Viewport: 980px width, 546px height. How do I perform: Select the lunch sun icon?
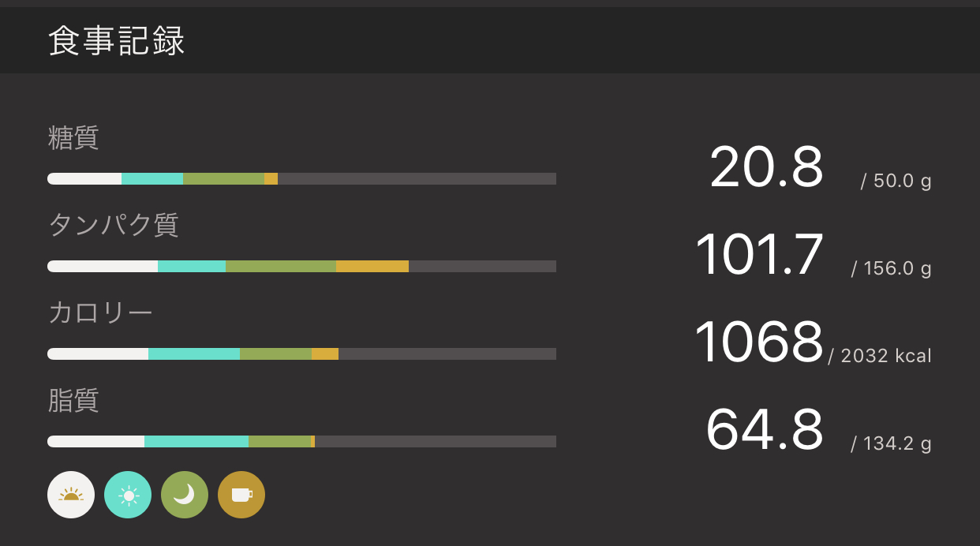click(128, 495)
